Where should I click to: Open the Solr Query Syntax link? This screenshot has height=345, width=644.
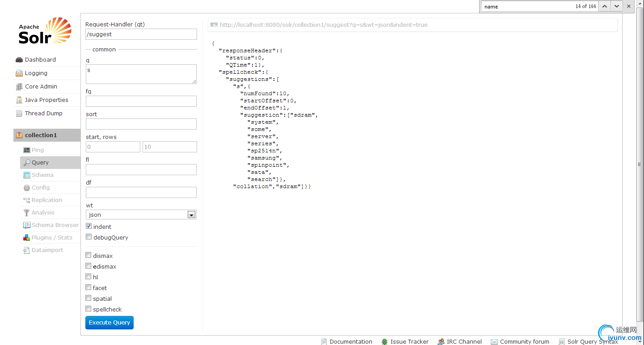pyautogui.click(x=593, y=342)
